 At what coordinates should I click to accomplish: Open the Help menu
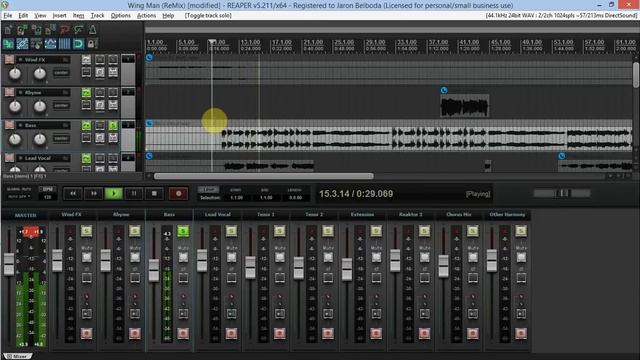[168, 16]
